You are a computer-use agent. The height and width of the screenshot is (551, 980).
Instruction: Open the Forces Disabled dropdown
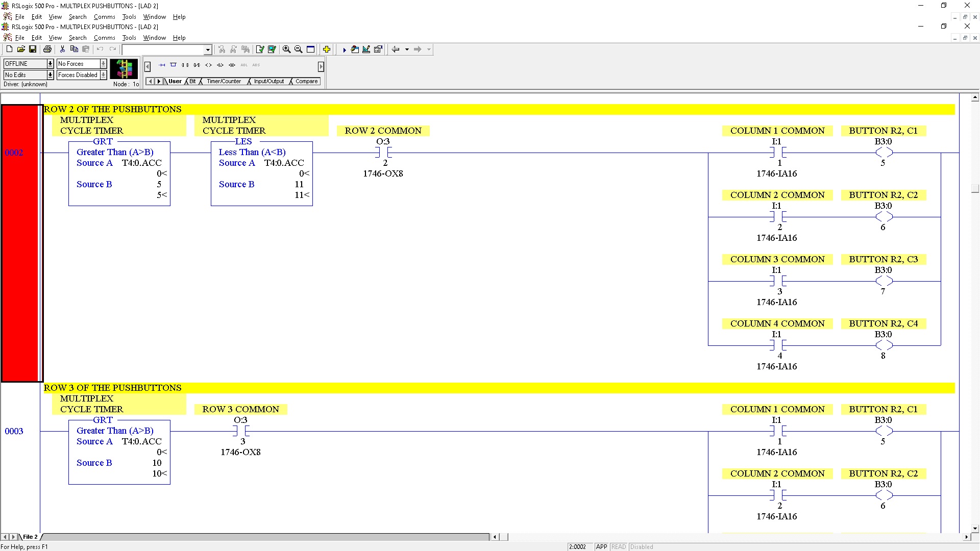103,75
